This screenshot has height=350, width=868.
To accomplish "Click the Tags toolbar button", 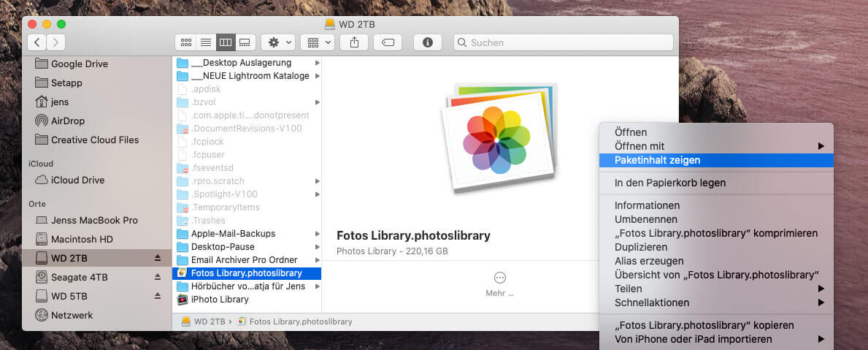I will tap(388, 42).
